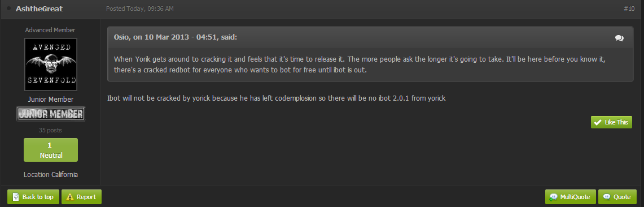
Task: Click the status dot beside AshtheGreat
Action: click(9, 8)
